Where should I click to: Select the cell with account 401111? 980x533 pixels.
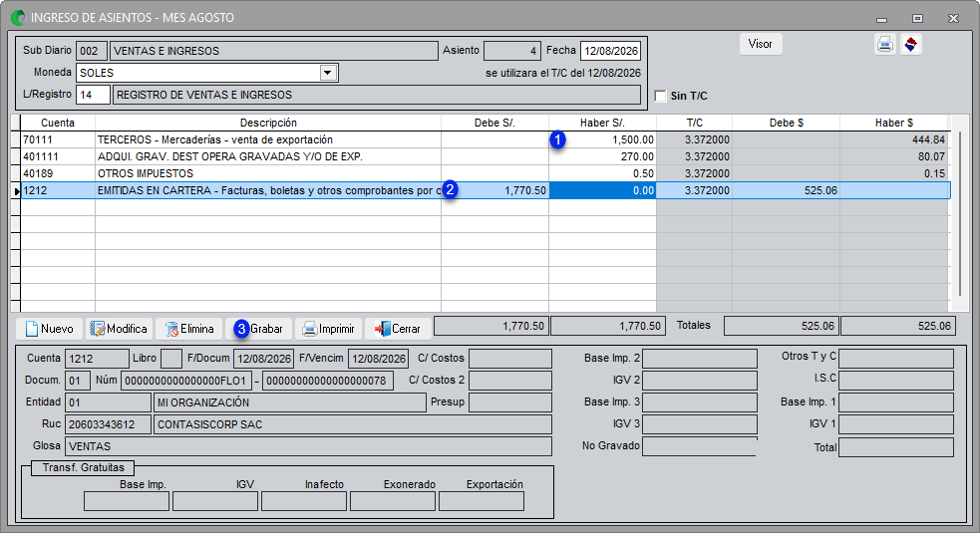58,156
